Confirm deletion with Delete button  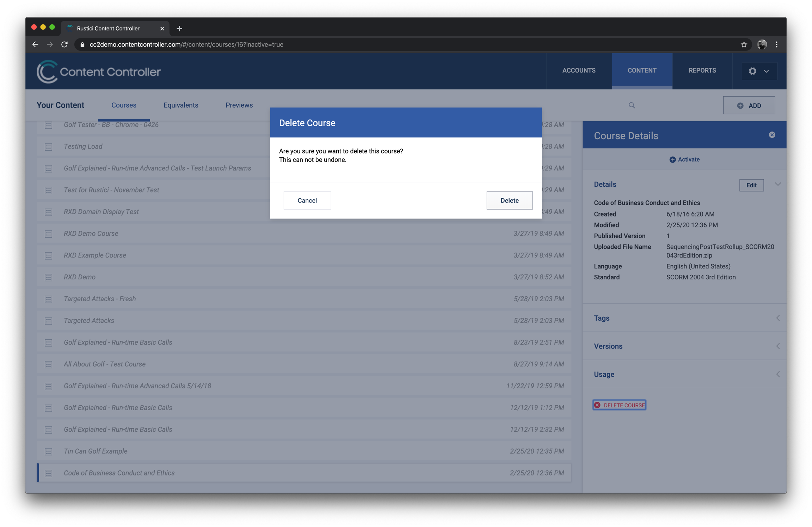pyautogui.click(x=509, y=200)
